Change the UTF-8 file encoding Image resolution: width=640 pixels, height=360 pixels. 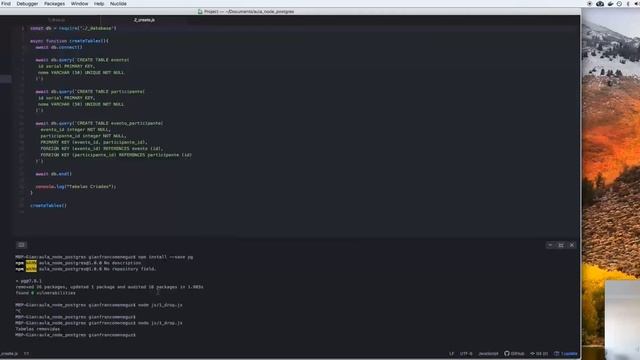(x=466, y=353)
